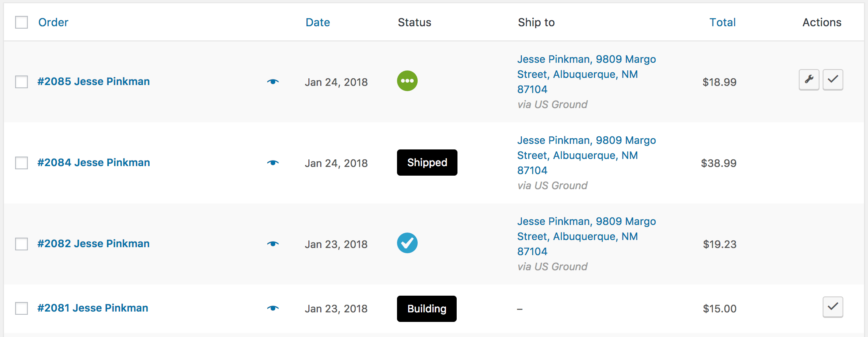868x337 pixels.
Task: Sort orders by the Total column
Action: (x=722, y=22)
